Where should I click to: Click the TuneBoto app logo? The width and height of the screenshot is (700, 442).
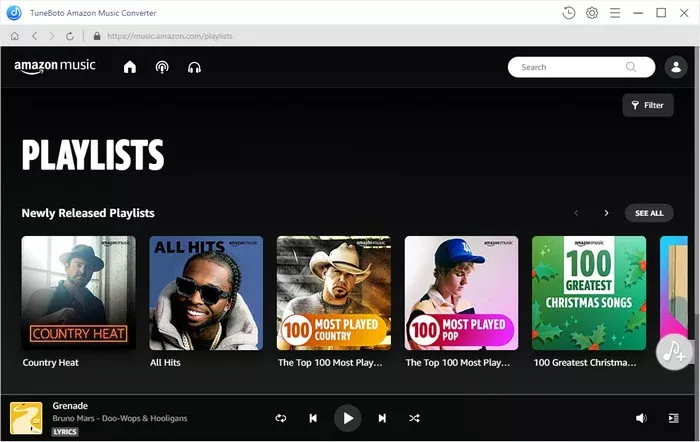tap(14, 13)
